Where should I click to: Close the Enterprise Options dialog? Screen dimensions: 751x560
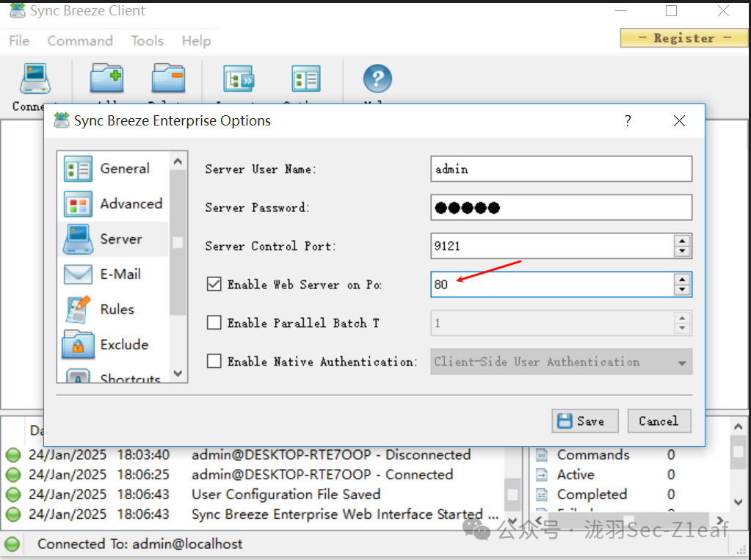(x=679, y=120)
